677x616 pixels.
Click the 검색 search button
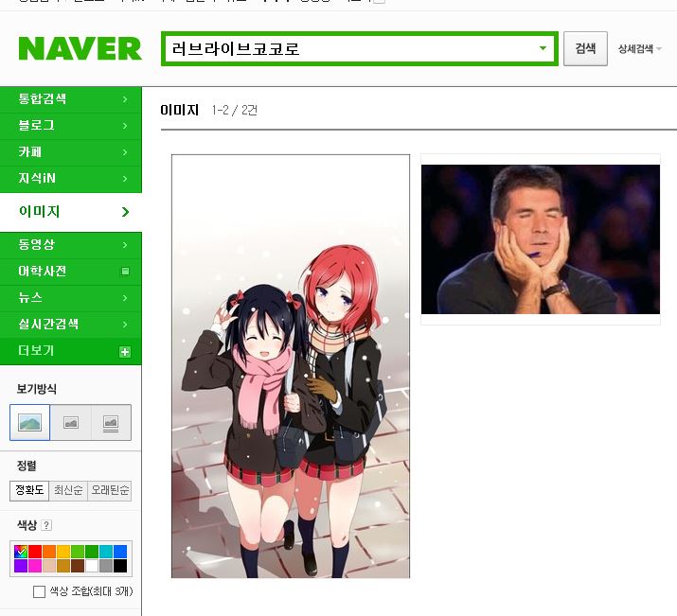[585, 49]
